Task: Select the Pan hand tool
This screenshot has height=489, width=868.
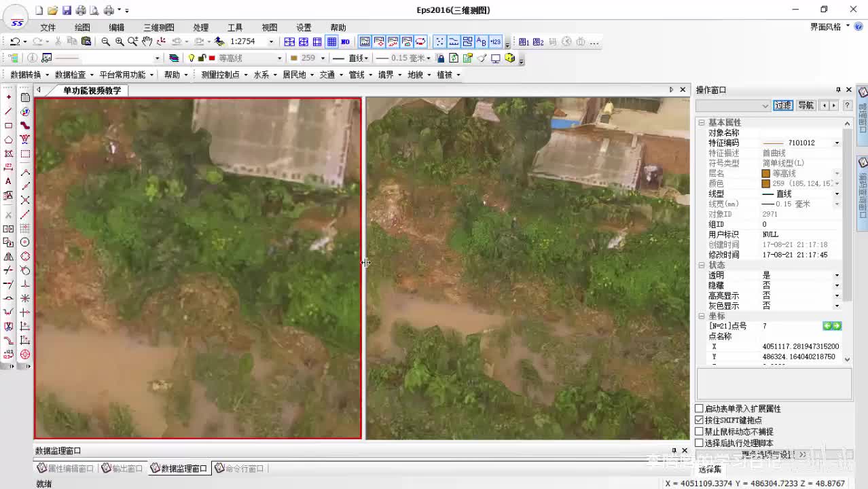Action: point(147,41)
